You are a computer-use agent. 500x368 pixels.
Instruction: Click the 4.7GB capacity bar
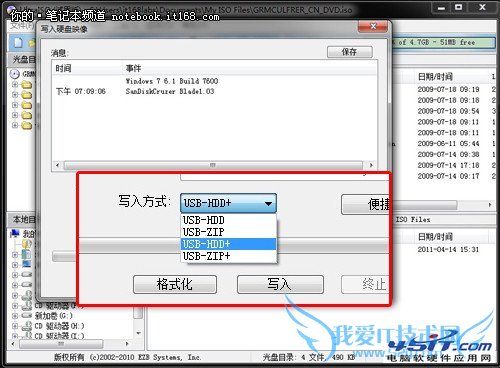[443, 42]
